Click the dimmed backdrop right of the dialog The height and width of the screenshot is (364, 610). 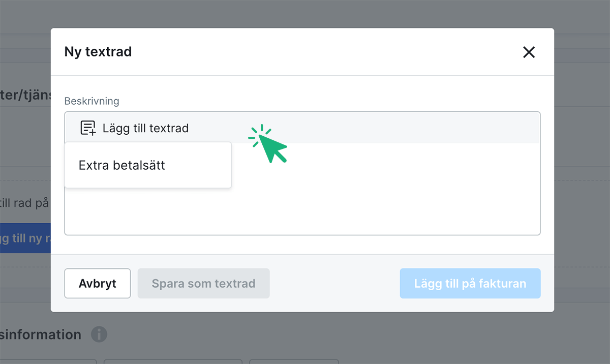(x=582, y=178)
